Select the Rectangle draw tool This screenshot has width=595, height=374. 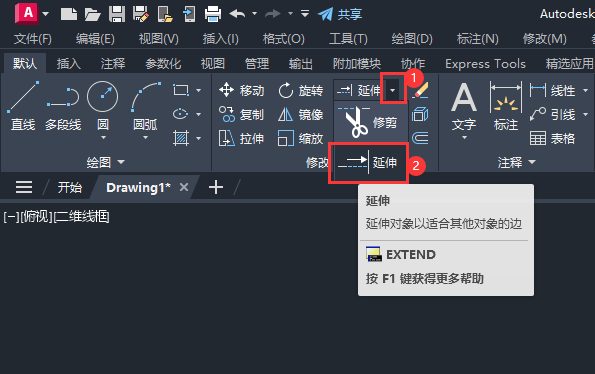181,90
